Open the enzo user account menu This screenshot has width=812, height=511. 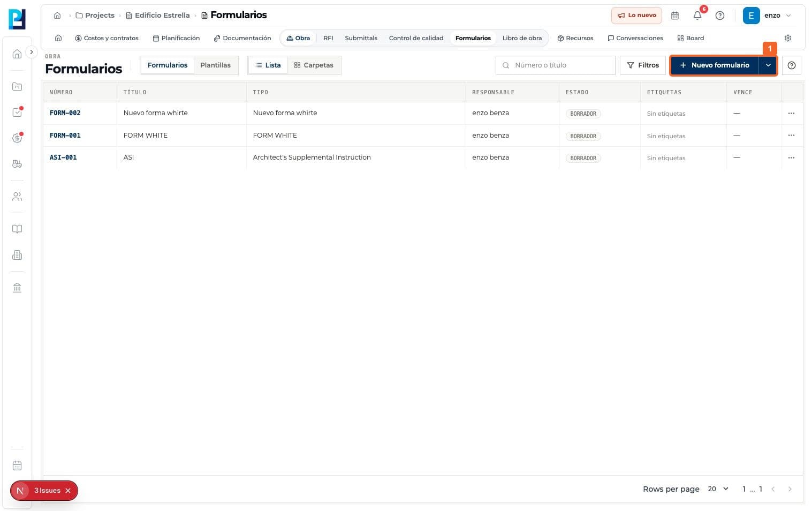(768, 16)
